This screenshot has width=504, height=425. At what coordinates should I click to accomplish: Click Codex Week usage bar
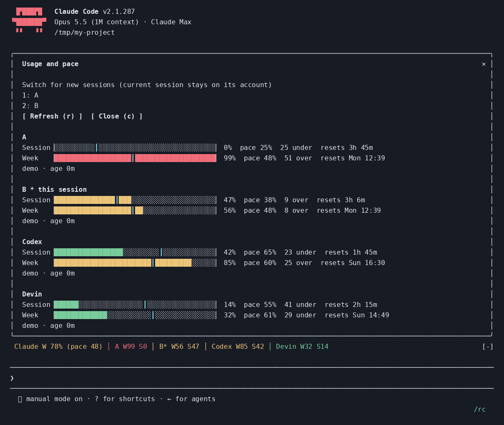[x=135, y=263]
